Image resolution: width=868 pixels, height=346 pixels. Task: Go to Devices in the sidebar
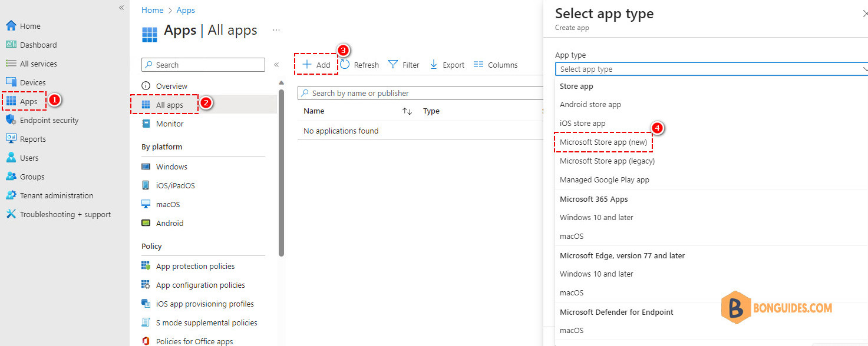(25, 82)
